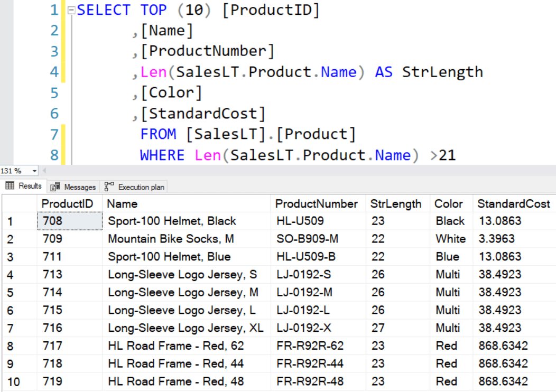Screen dimensions: 556x392
Task: Select cell 'HL Road Frame - Red, 44'
Action: [x=187, y=363]
